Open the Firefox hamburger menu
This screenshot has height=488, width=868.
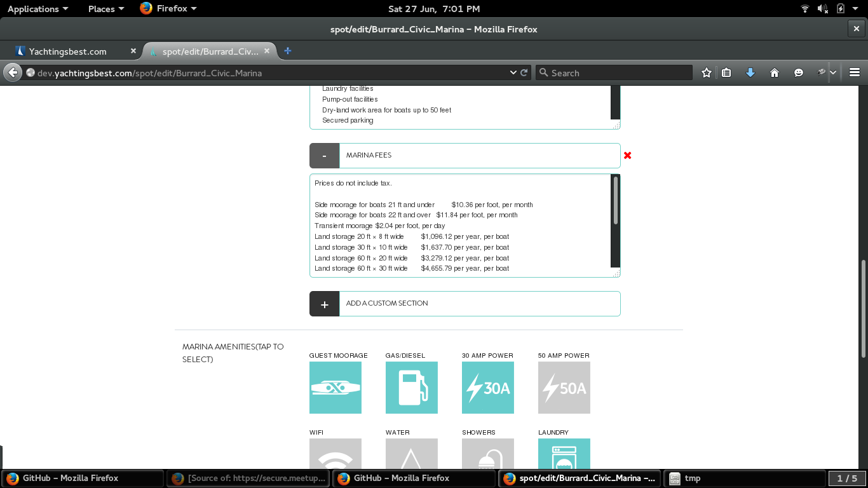(854, 73)
